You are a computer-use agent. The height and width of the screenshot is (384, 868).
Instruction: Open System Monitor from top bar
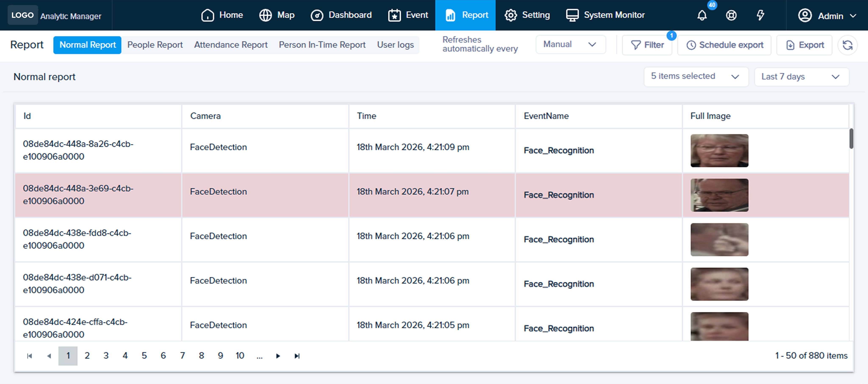(605, 15)
